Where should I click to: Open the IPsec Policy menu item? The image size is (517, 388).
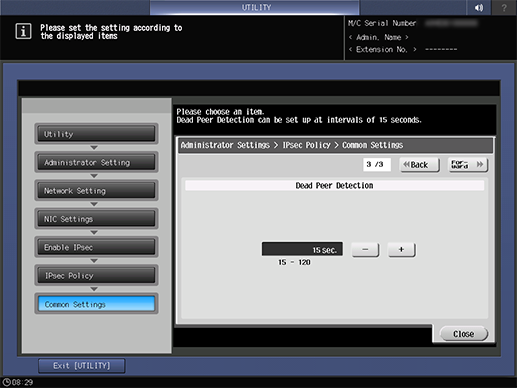(96, 276)
